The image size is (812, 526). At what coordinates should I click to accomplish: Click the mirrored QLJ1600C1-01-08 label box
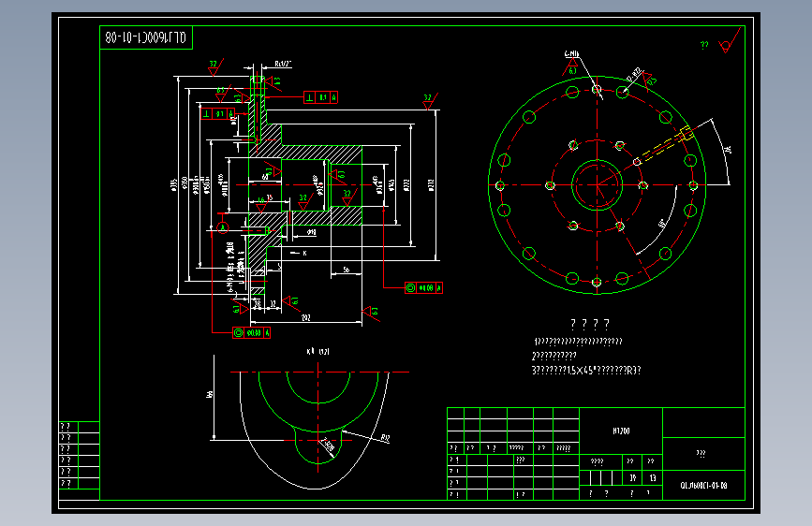[145, 37]
